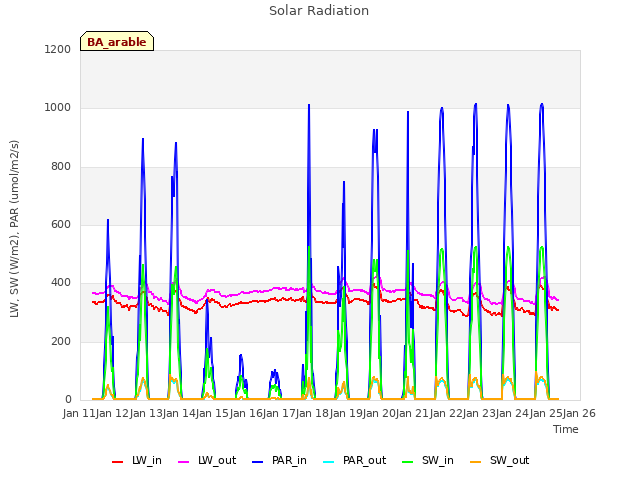Click the 0 y-axis tick label
This screenshot has width=640, height=480.
(x=68, y=399)
